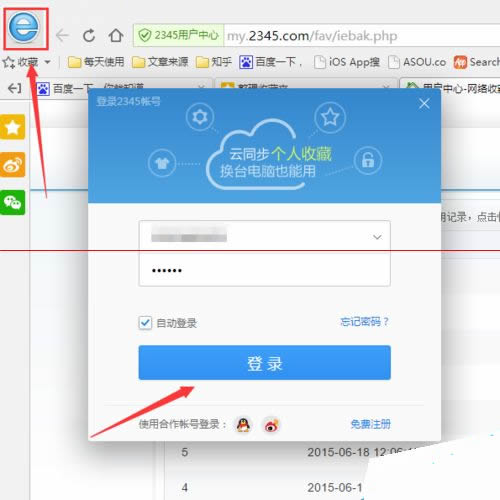Expand the 收藏 dropdown arrow

tap(47, 62)
